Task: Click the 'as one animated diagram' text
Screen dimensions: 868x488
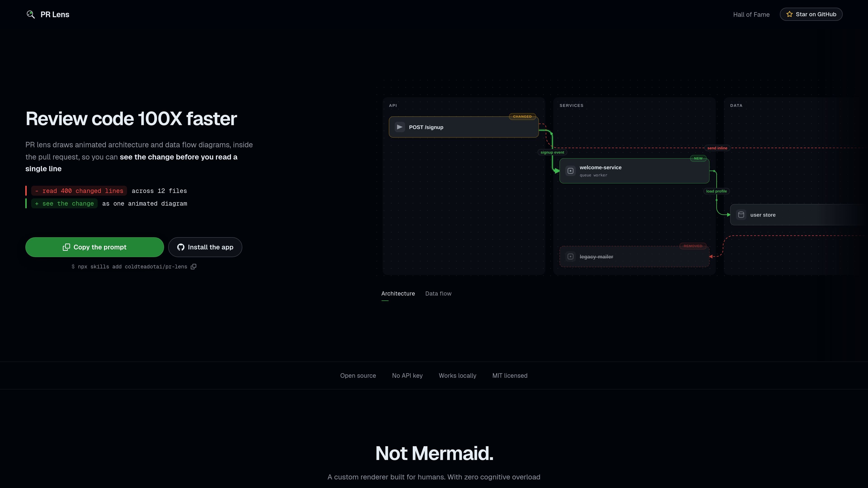Action: point(145,203)
